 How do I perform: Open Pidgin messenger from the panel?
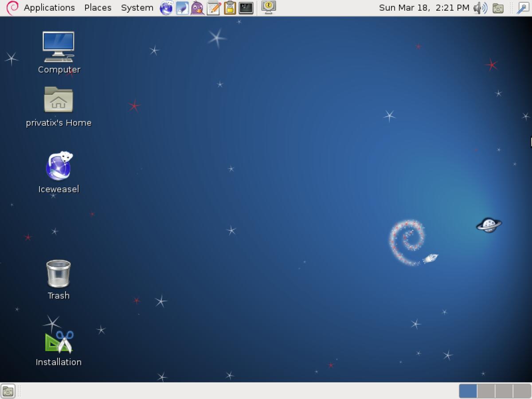(198, 8)
